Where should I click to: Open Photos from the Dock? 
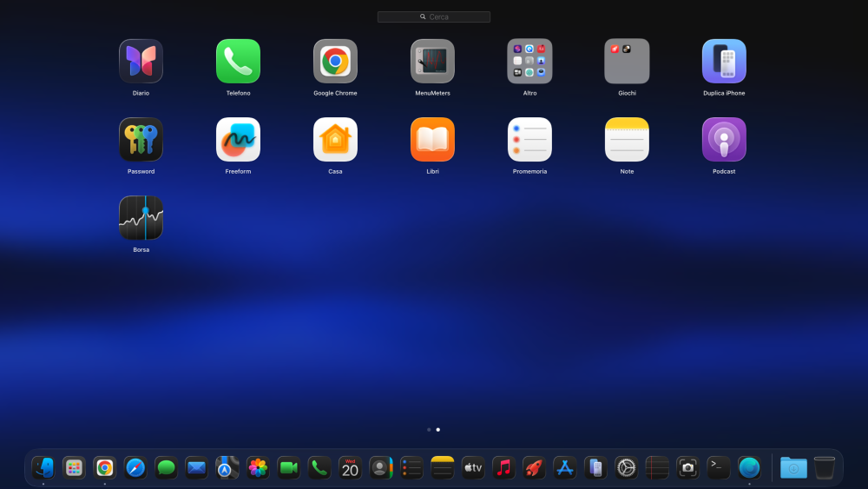click(258, 468)
